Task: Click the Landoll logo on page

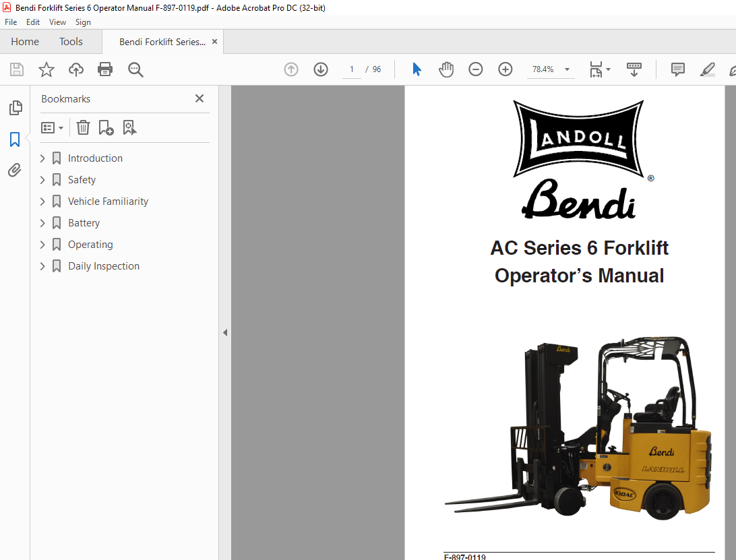Action: click(x=578, y=138)
